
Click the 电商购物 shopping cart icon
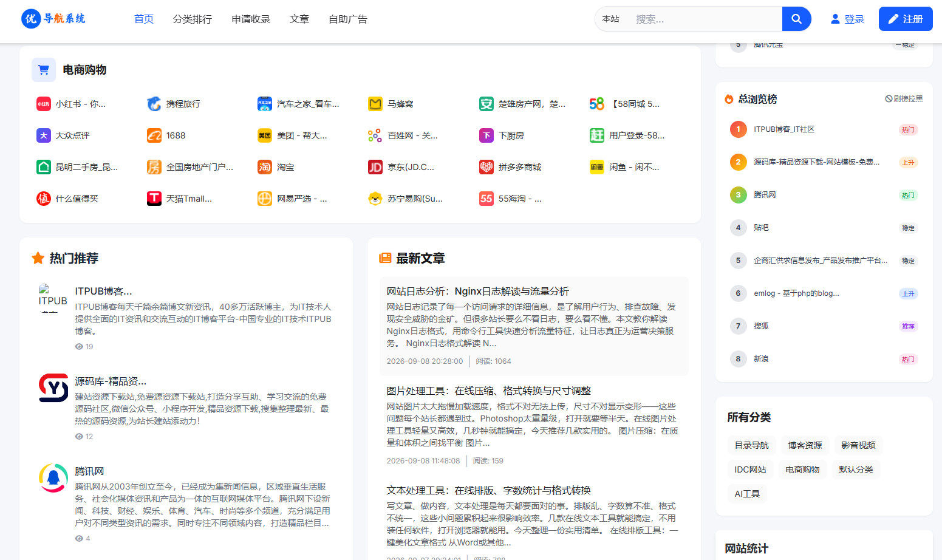pos(44,70)
